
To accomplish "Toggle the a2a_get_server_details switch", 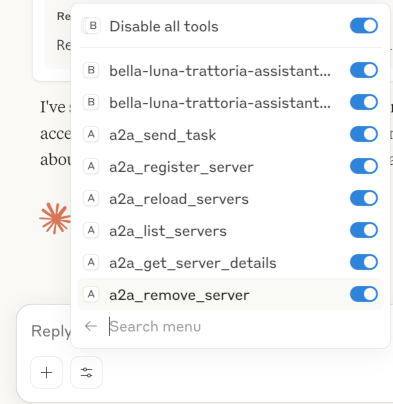I will (364, 262).
